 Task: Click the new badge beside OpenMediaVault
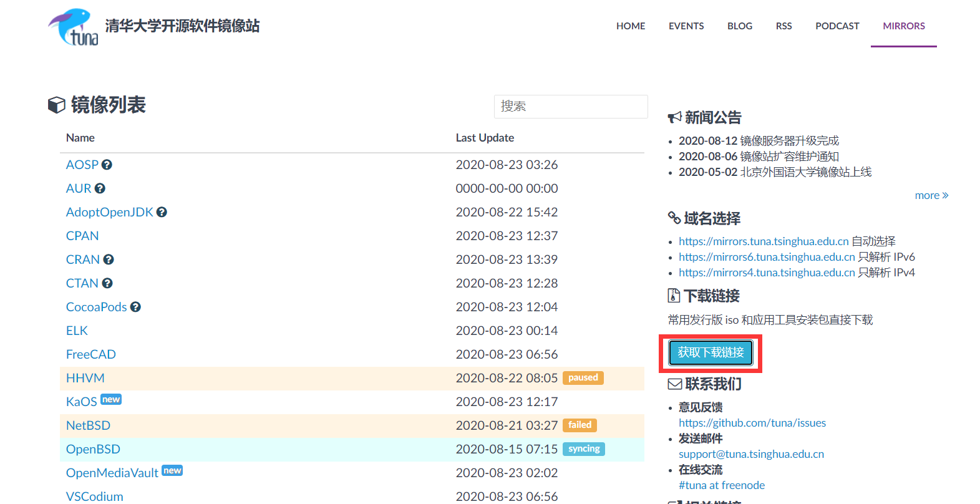(x=172, y=470)
